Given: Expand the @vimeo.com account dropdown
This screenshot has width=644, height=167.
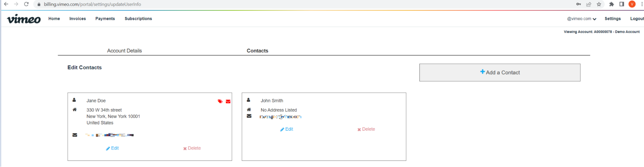Looking at the screenshot, I should click(x=582, y=19).
